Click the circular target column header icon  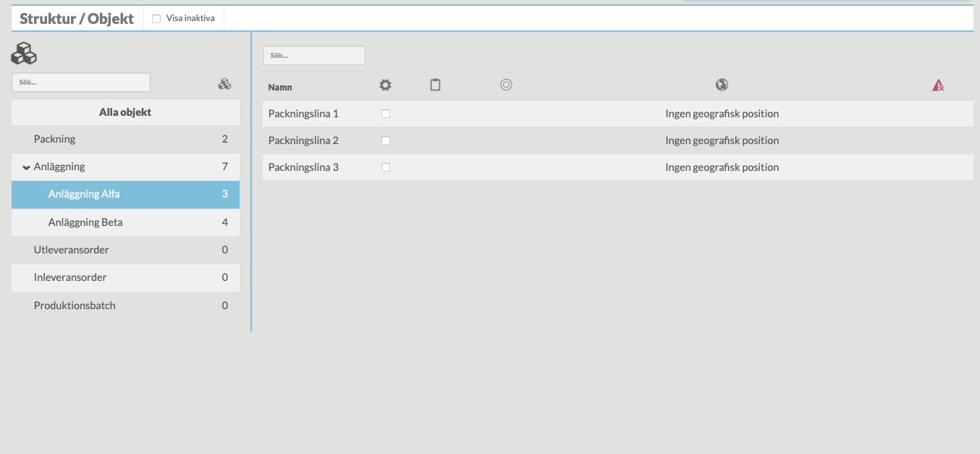506,85
